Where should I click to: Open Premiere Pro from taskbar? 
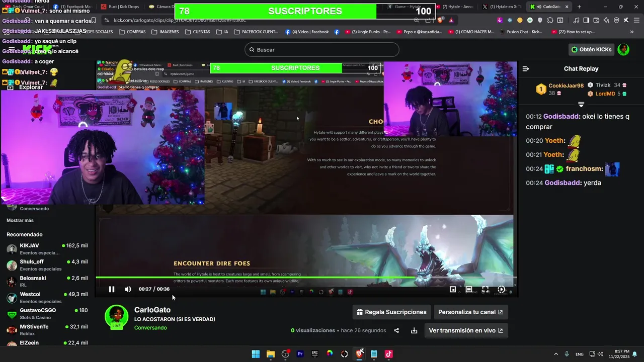(300, 354)
